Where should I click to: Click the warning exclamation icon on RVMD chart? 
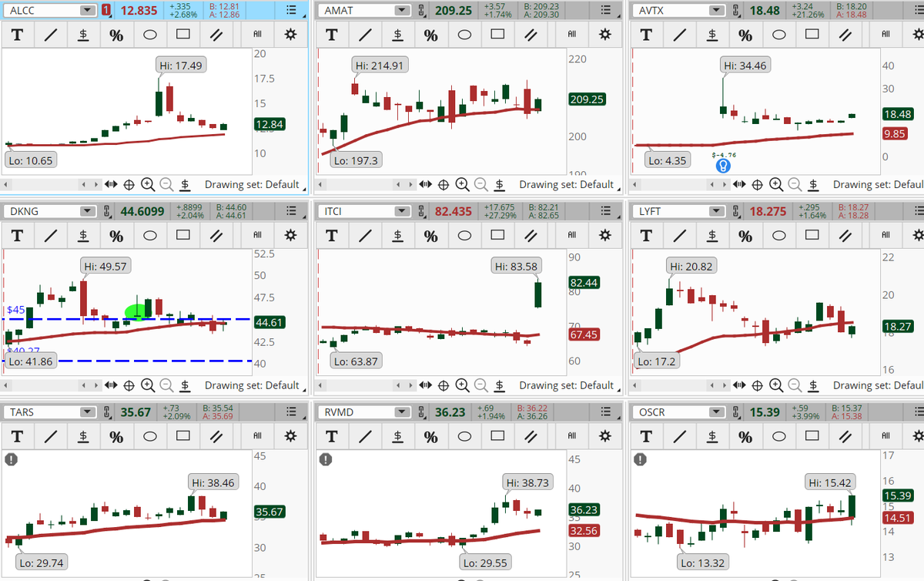[326, 459]
